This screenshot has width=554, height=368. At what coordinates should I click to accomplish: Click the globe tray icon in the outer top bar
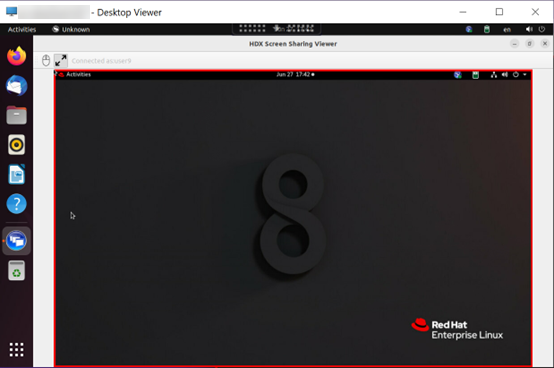pyautogui.click(x=469, y=29)
